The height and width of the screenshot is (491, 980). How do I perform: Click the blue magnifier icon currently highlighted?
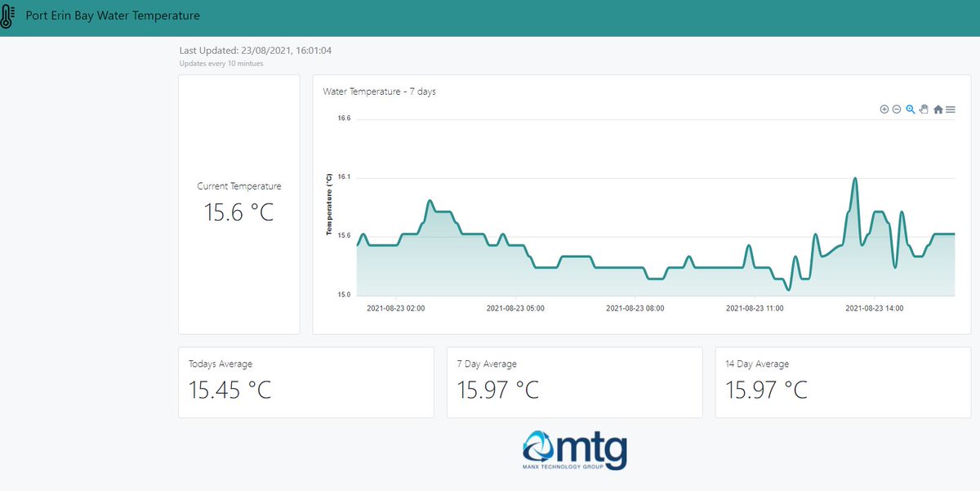pos(910,109)
